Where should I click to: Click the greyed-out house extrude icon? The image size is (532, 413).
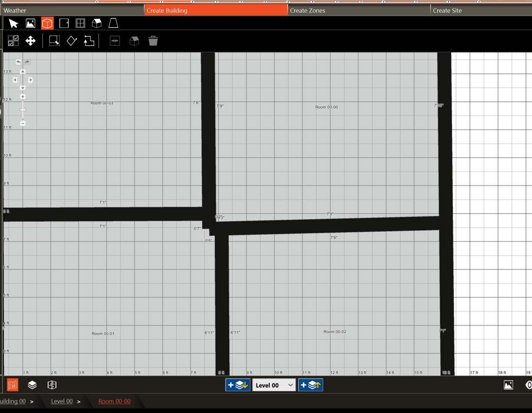tap(134, 41)
